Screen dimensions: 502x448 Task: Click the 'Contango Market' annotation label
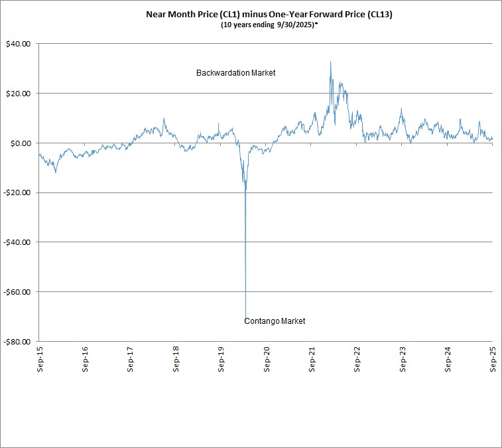[x=275, y=321]
